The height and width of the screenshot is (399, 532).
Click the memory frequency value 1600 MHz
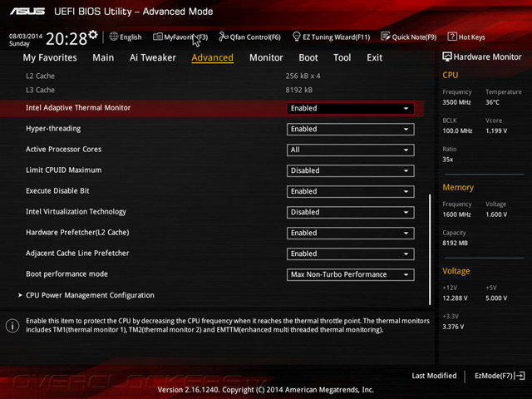point(456,214)
